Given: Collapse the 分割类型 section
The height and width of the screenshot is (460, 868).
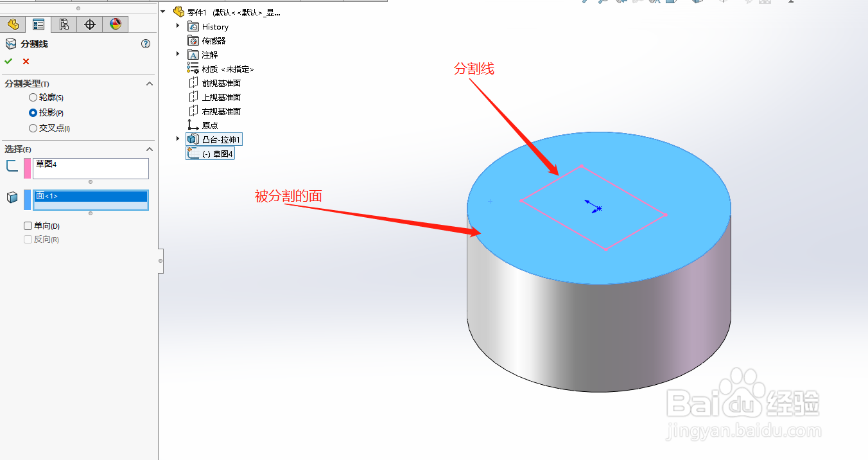Looking at the screenshot, I should click(x=150, y=84).
